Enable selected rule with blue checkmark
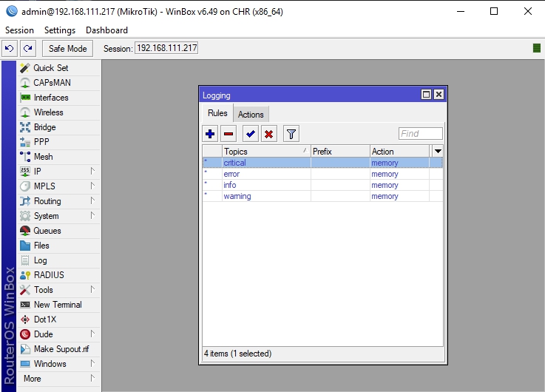This screenshot has height=392, width=545. click(x=250, y=134)
